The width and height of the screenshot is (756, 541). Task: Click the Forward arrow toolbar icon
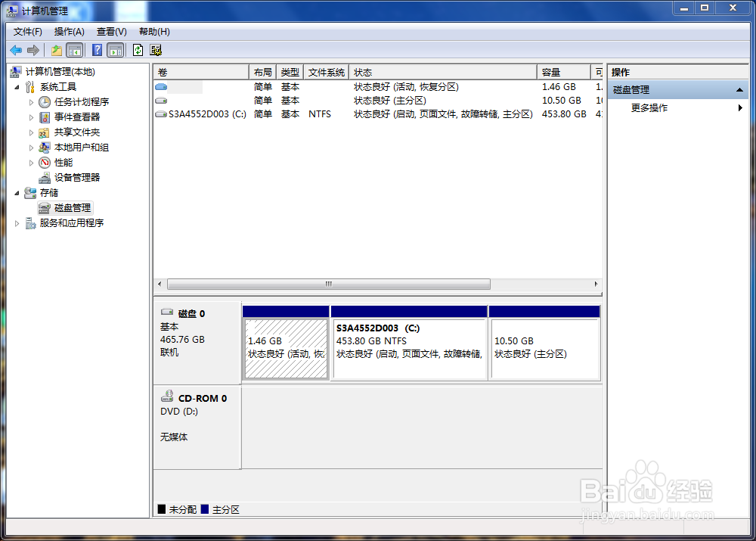click(33, 50)
